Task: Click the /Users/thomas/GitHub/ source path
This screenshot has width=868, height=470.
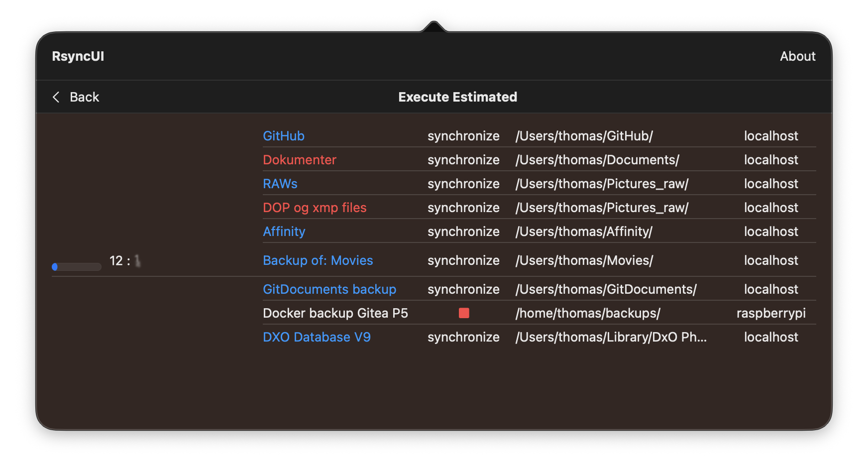Action: coord(584,136)
